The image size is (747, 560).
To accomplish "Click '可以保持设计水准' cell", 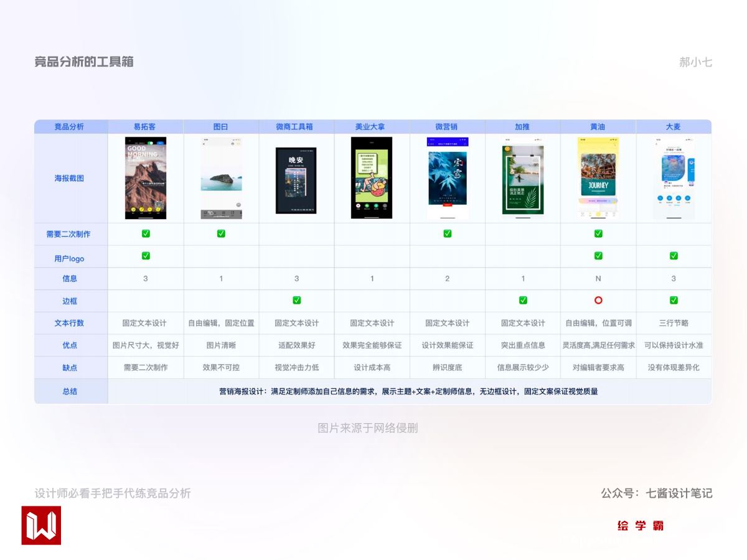I will click(x=674, y=345).
